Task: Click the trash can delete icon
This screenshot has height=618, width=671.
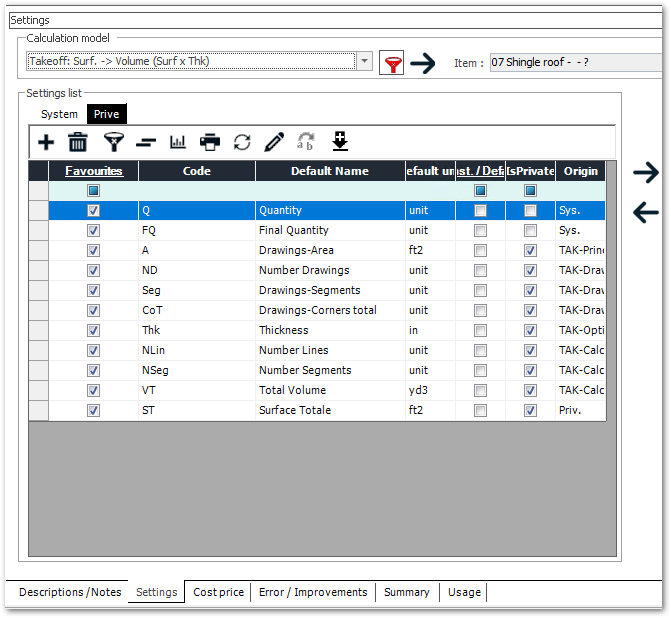Action: click(77, 142)
